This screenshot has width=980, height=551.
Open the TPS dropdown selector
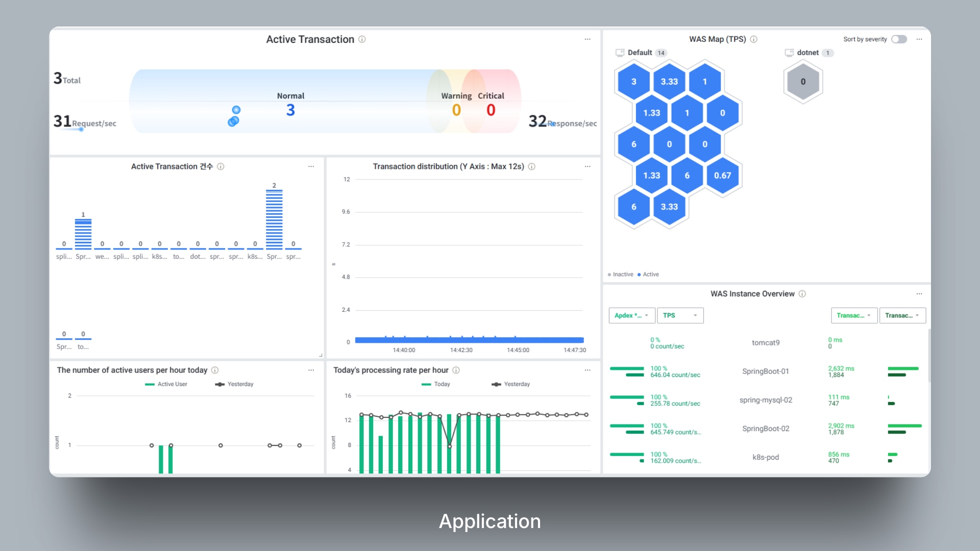tap(680, 315)
